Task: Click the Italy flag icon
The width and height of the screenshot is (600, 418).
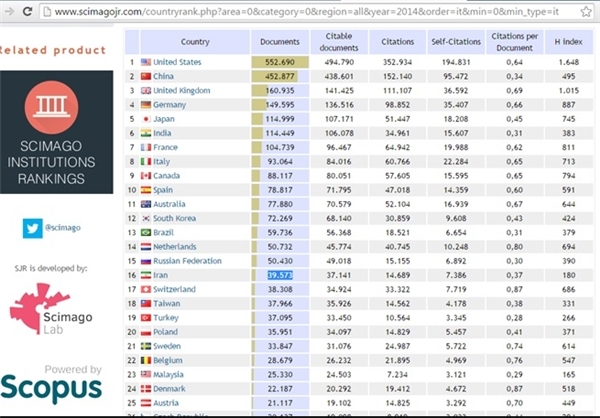Action: coord(146,162)
